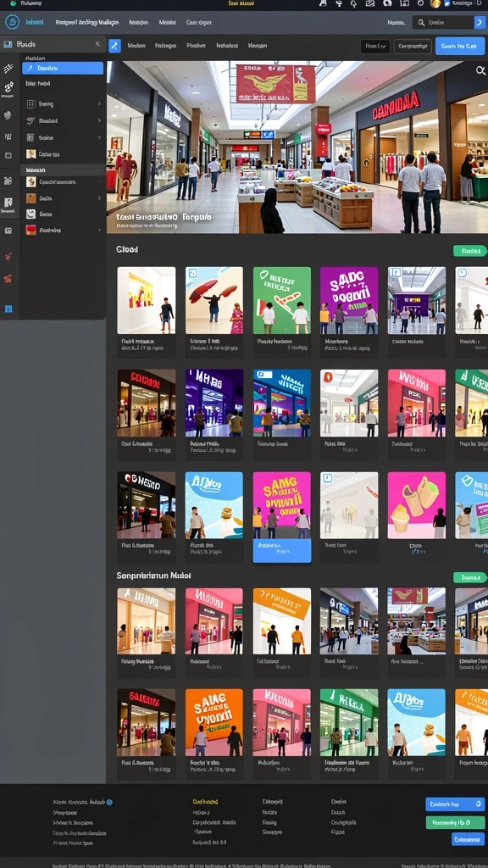The image size is (488, 868).
Task: Toggle the corner badge on the red kite thumbnail
Action: (x=192, y=273)
